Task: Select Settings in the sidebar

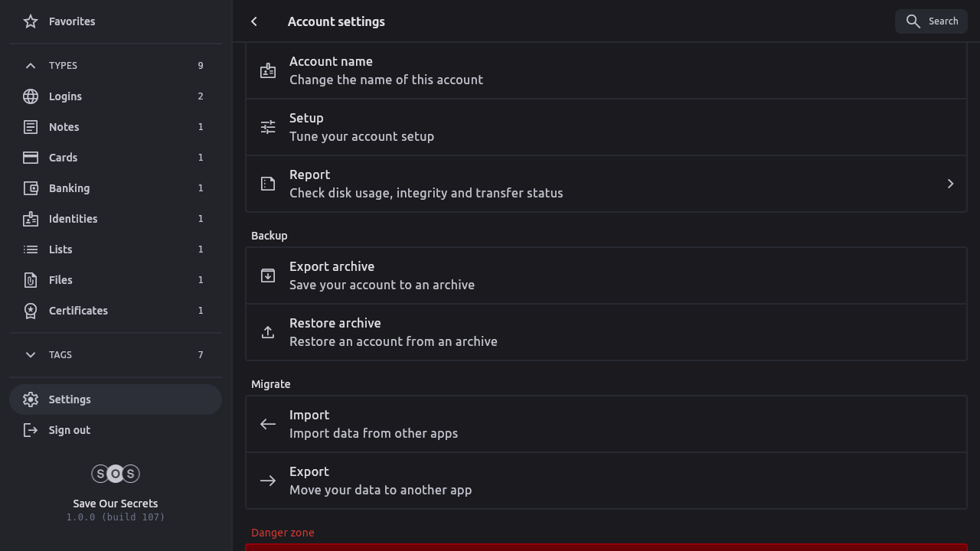Action: [70, 399]
